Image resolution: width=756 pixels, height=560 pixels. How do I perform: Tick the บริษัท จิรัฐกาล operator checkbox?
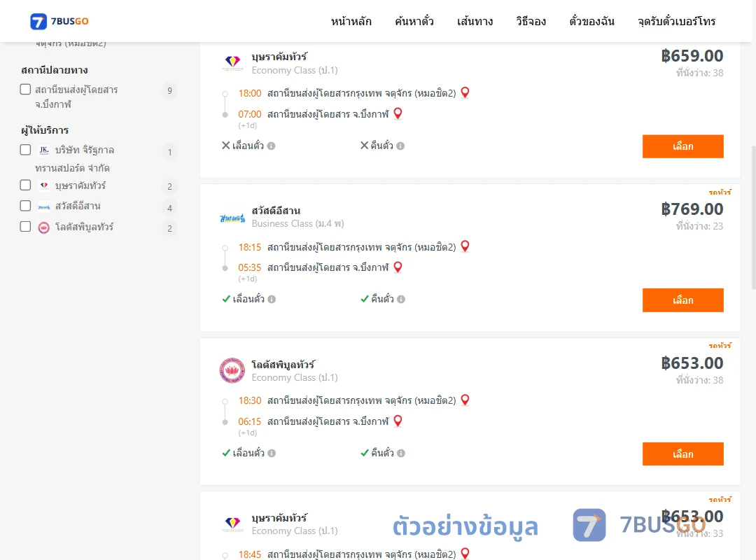[26, 150]
